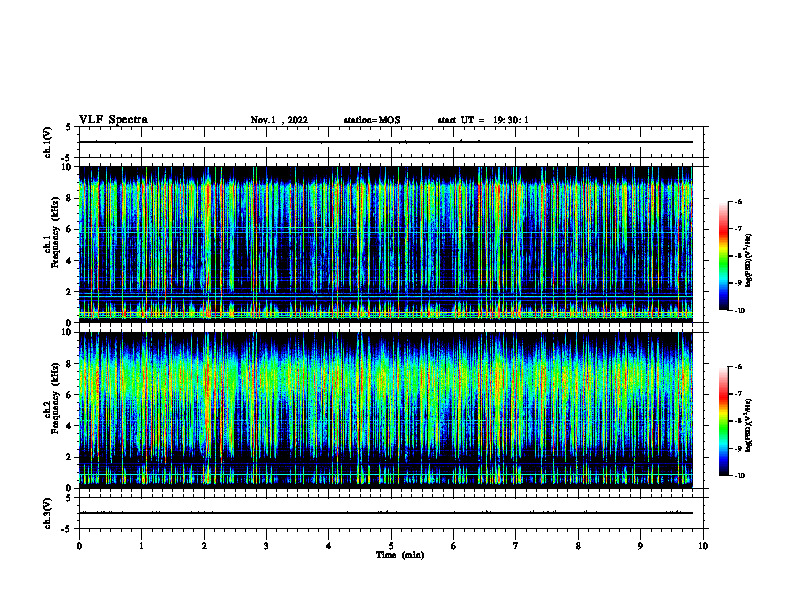Viewport: 792px width, 612px height.
Task: Click the "-8" label on ch.2 color bar
Action: (738, 421)
